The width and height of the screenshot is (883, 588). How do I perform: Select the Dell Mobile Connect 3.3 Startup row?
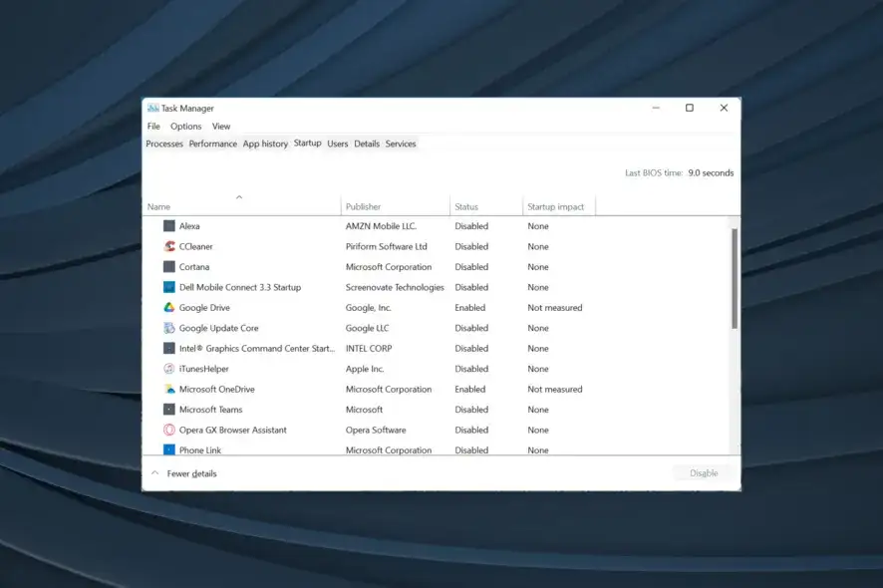(x=239, y=287)
